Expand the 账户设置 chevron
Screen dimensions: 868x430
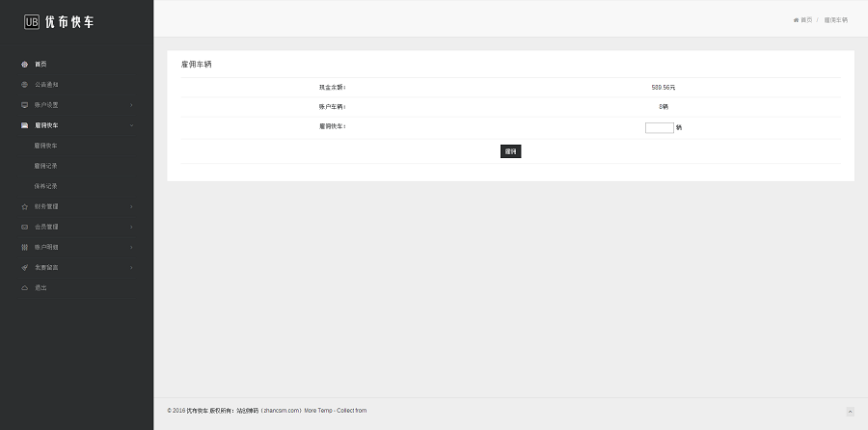131,105
